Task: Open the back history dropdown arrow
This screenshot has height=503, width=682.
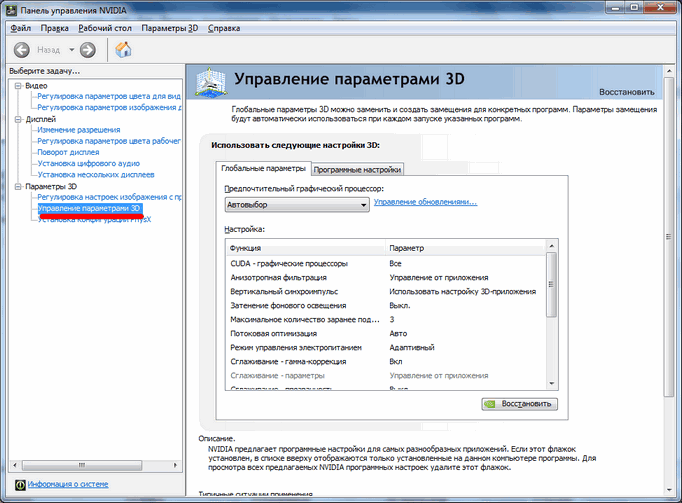Action: point(71,50)
